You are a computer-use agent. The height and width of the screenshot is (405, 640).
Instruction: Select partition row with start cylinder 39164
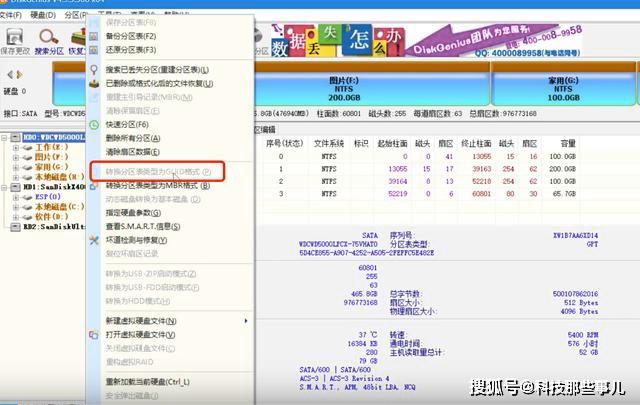420,181
